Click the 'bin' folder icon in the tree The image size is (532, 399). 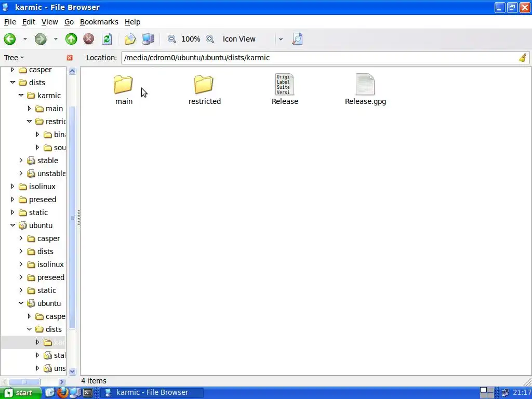[48, 135]
